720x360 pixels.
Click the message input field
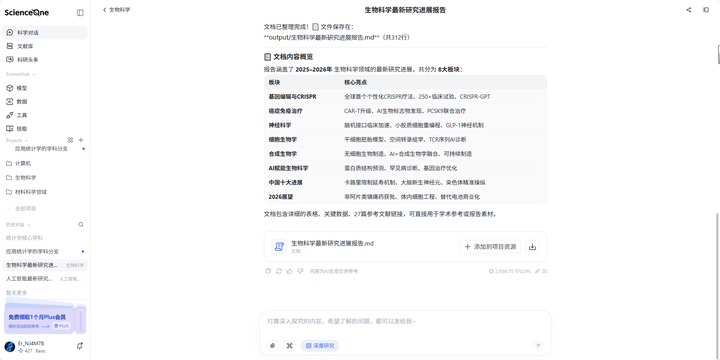tap(405, 321)
